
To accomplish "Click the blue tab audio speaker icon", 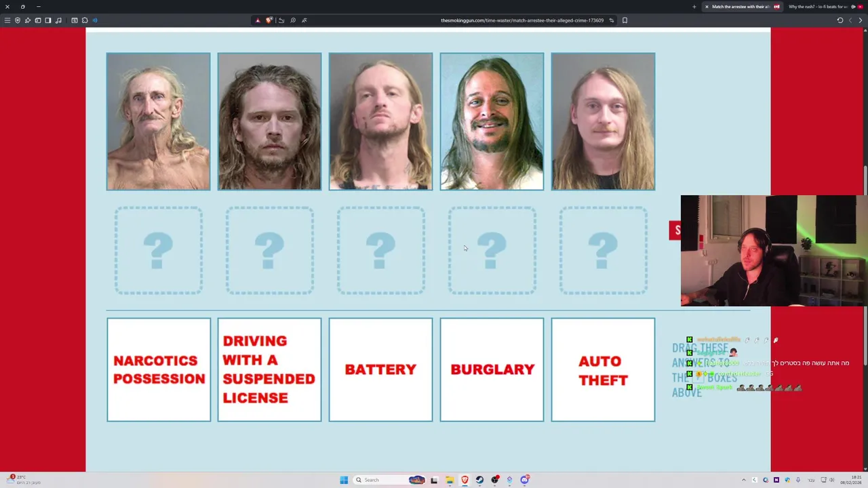I will click(94, 20).
